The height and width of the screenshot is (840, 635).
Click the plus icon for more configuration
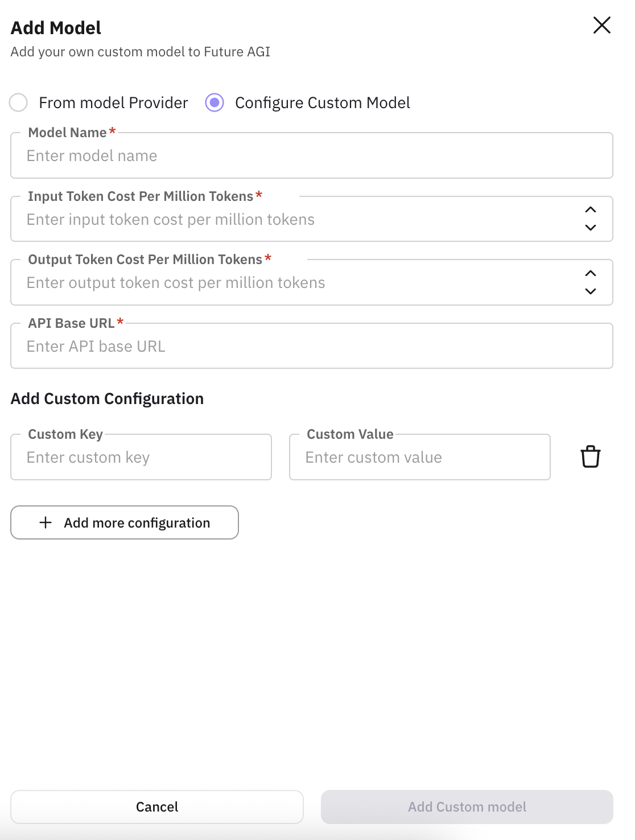click(x=46, y=522)
